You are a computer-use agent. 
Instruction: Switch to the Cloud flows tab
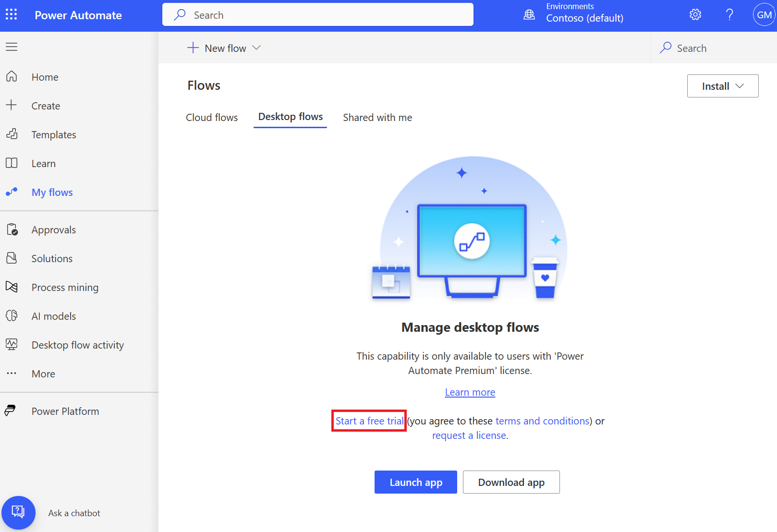[212, 117]
